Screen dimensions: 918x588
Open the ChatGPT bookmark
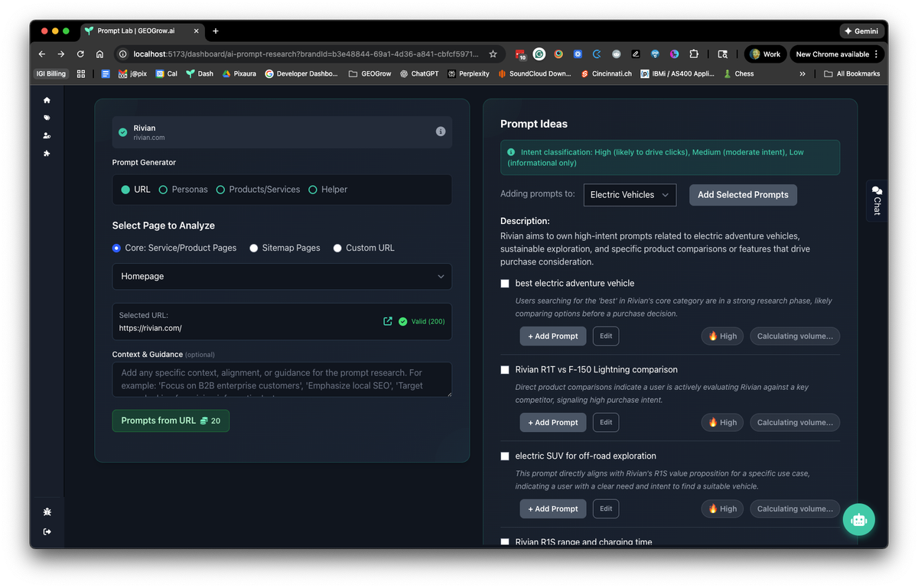point(419,74)
